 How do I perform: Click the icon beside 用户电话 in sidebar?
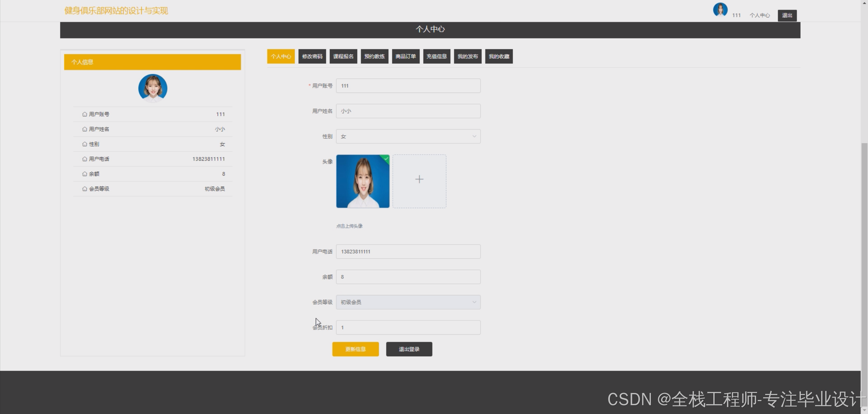[x=84, y=159]
